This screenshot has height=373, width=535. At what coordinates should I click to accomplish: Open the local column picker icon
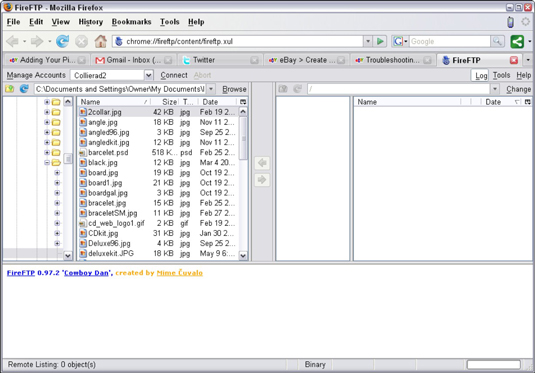tap(243, 102)
